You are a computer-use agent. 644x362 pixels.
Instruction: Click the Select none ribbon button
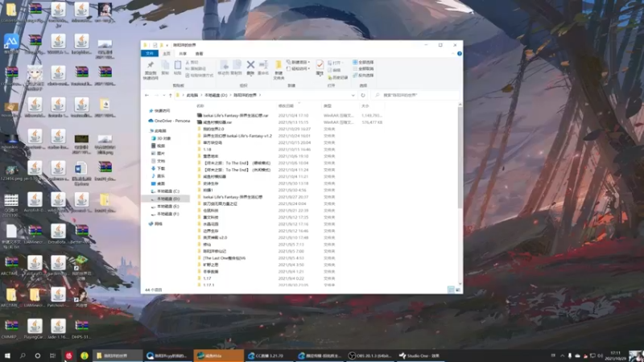pos(364,68)
